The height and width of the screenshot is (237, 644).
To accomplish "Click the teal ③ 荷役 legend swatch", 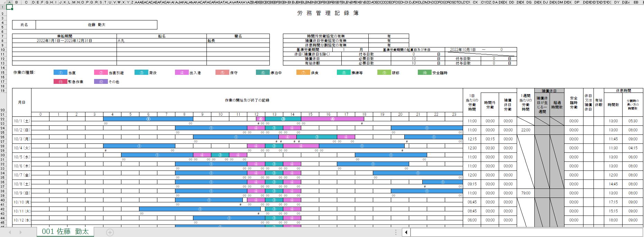I will pyautogui.click(x=141, y=73).
